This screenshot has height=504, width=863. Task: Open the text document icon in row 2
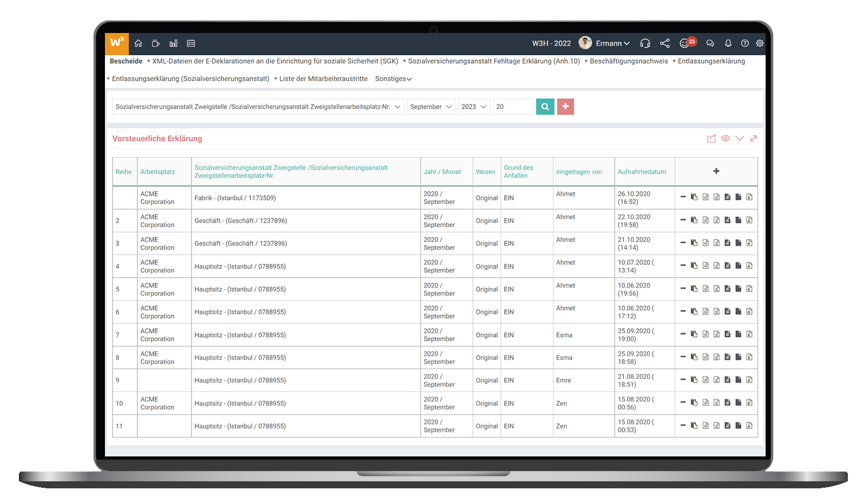(706, 220)
